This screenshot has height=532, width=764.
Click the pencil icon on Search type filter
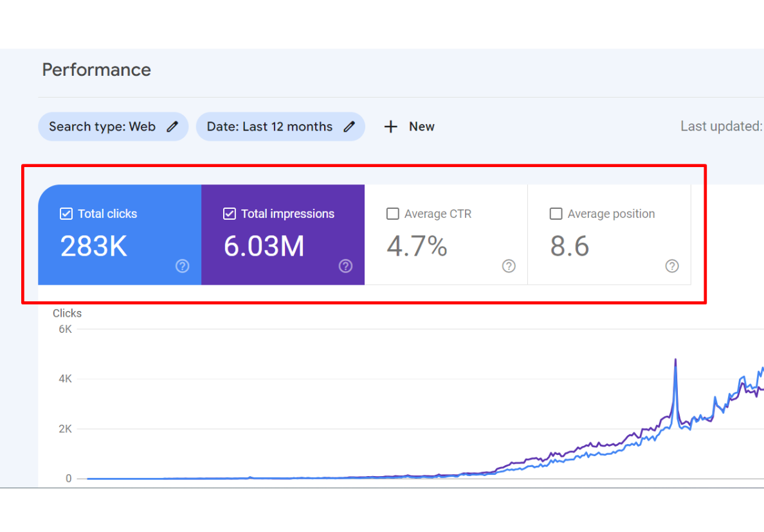point(172,127)
